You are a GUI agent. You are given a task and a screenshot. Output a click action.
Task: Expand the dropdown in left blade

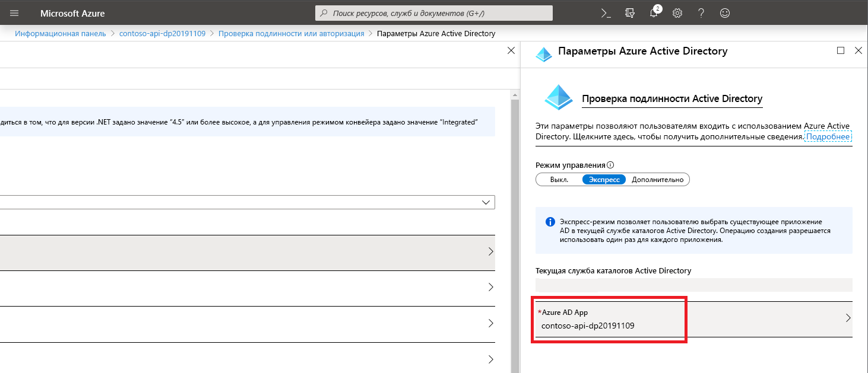(487, 202)
